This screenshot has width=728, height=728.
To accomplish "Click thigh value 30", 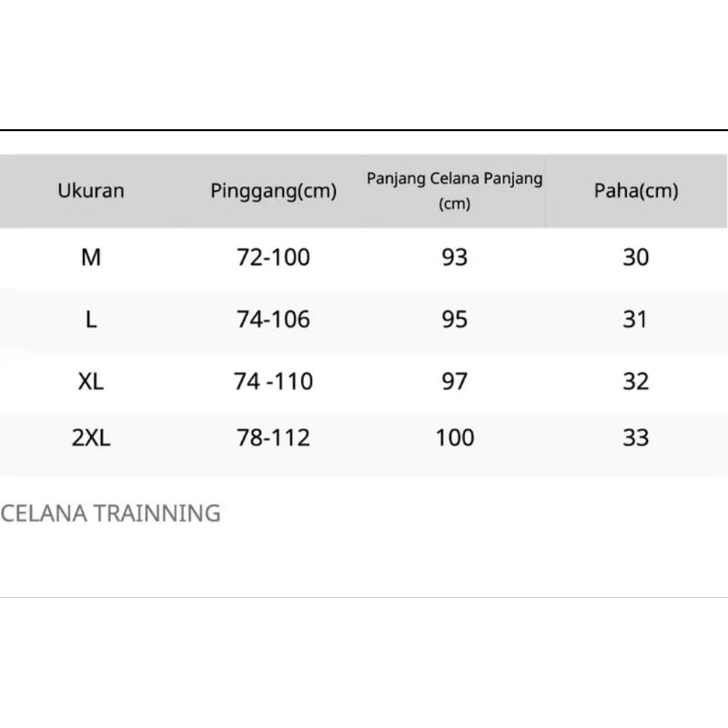I will [x=635, y=258].
